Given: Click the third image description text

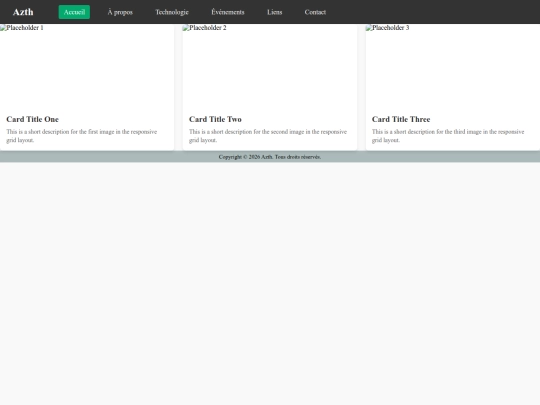Looking at the screenshot, I should (448, 136).
